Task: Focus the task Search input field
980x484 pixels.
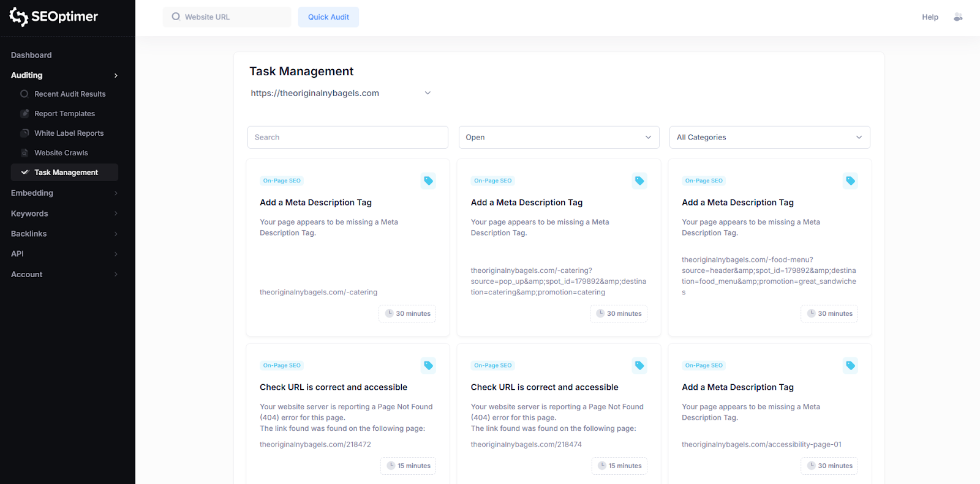Action: tap(348, 137)
